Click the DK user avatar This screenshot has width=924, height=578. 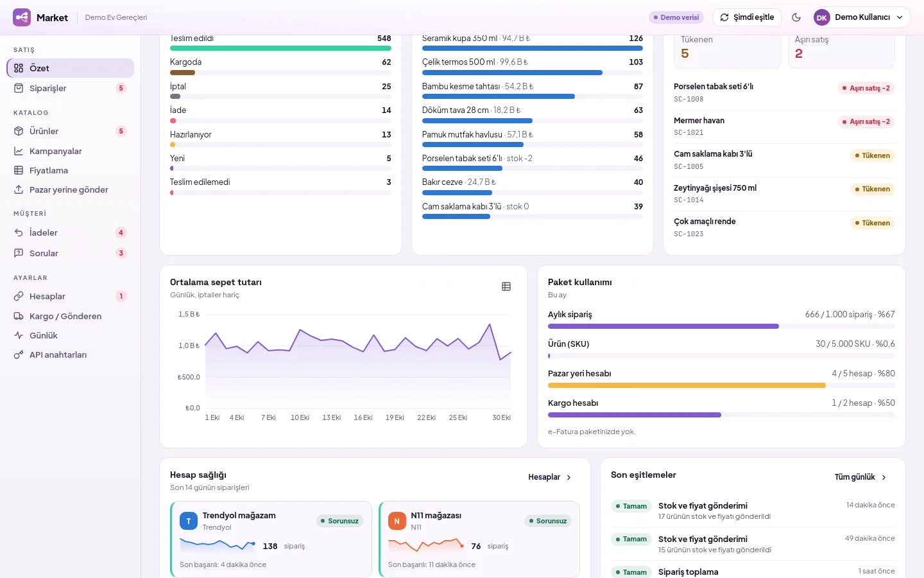tap(822, 17)
